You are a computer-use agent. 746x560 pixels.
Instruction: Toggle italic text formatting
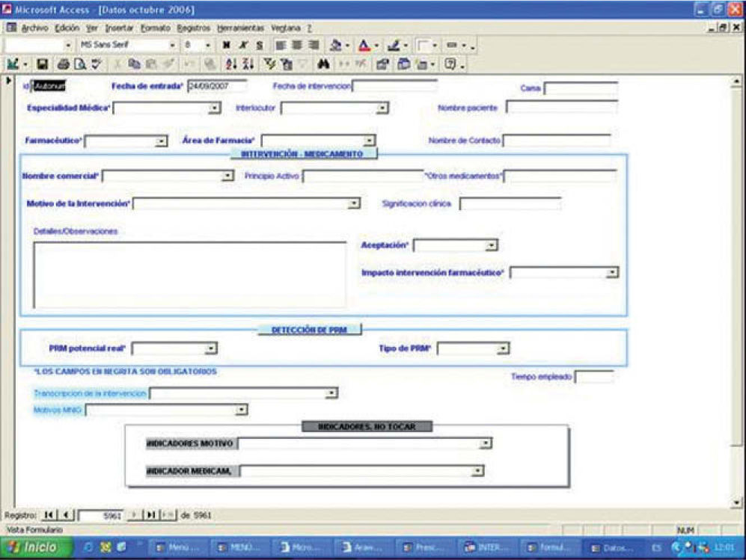point(242,46)
